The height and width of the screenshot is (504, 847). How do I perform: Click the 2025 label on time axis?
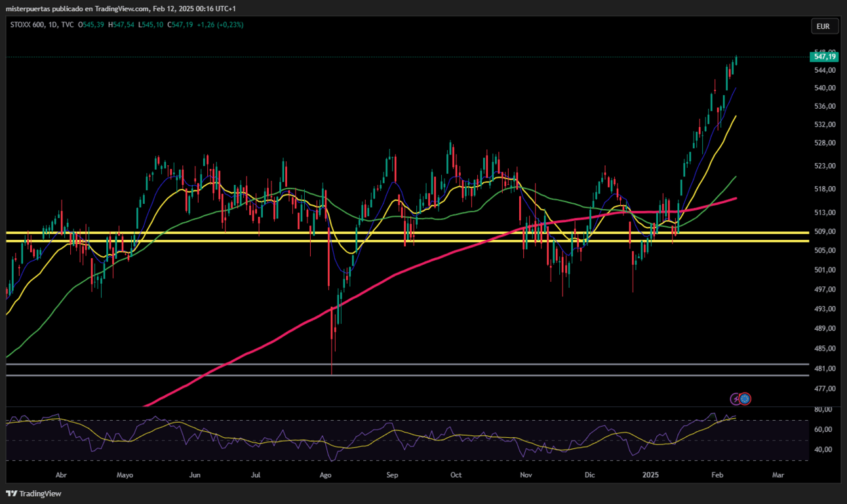tap(650, 475)
